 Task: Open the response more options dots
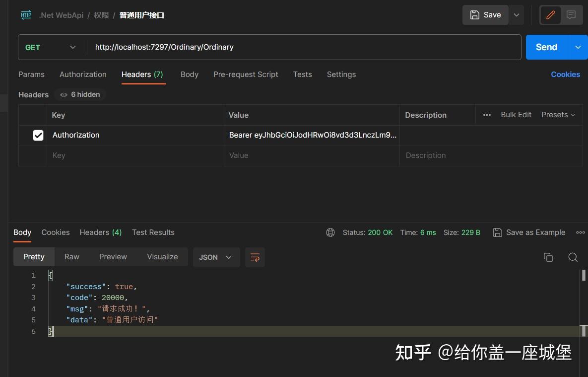click(x=580, y=232)
